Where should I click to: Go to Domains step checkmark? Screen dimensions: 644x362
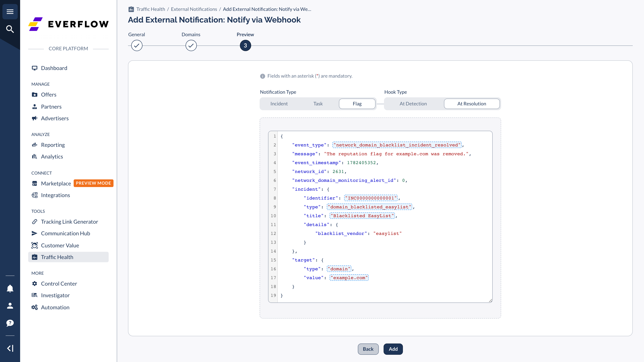pyautogui.click(x=191, y=45)
